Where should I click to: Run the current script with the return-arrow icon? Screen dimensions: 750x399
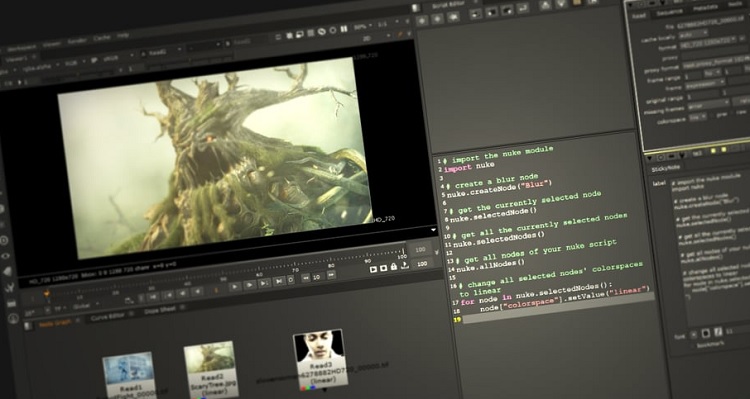pyautogui.click(x=523, y=8)
